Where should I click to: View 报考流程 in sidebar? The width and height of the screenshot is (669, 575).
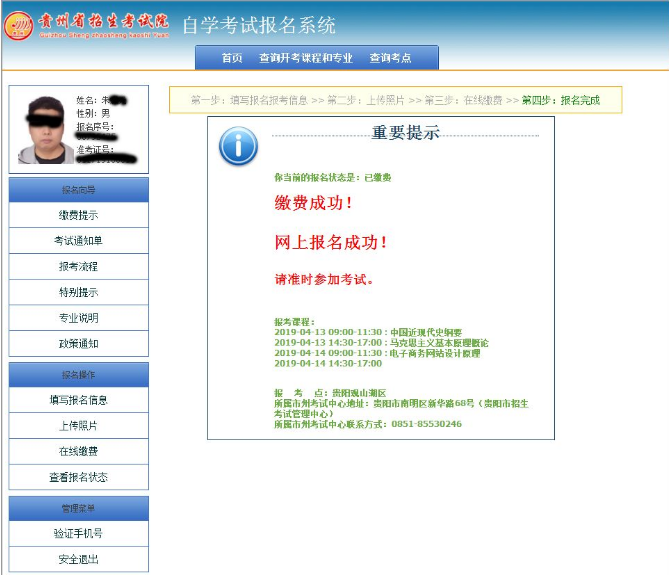[x=78, y=267]
